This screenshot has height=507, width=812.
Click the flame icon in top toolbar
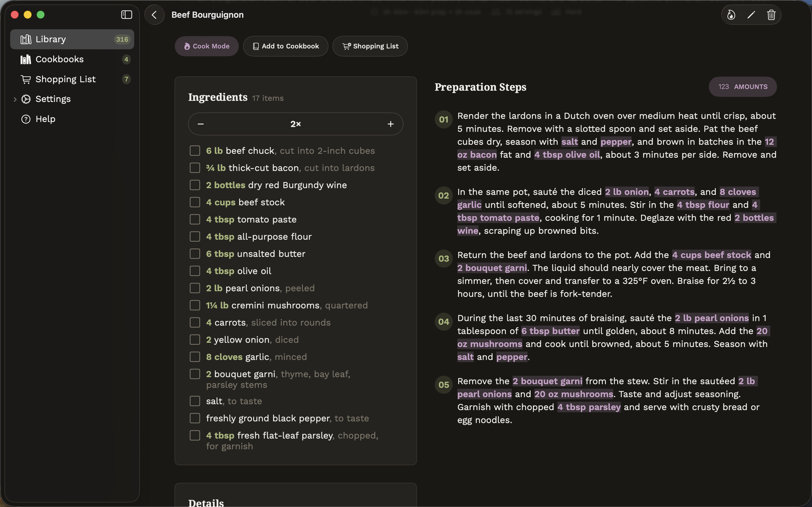731,15
